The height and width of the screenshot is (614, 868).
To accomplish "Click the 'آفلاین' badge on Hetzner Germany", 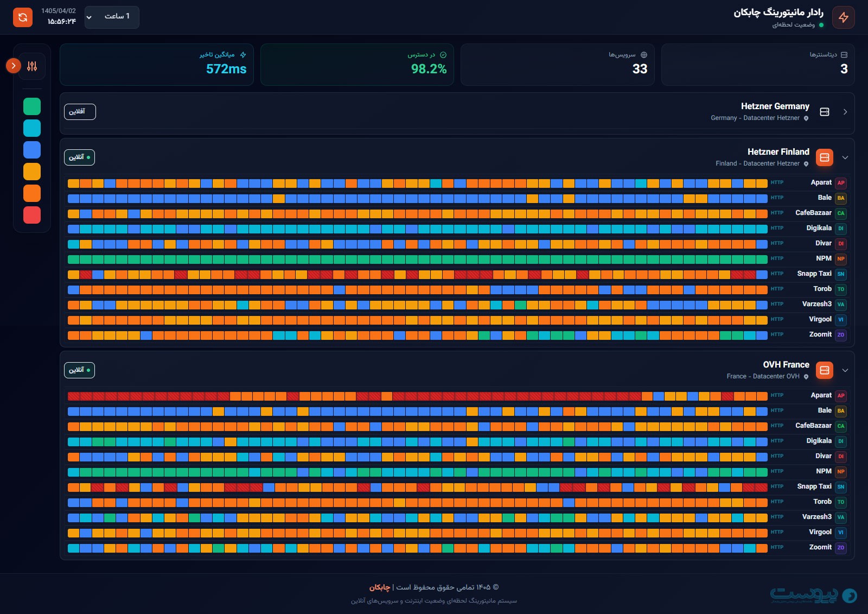I will tap(80, 112).
